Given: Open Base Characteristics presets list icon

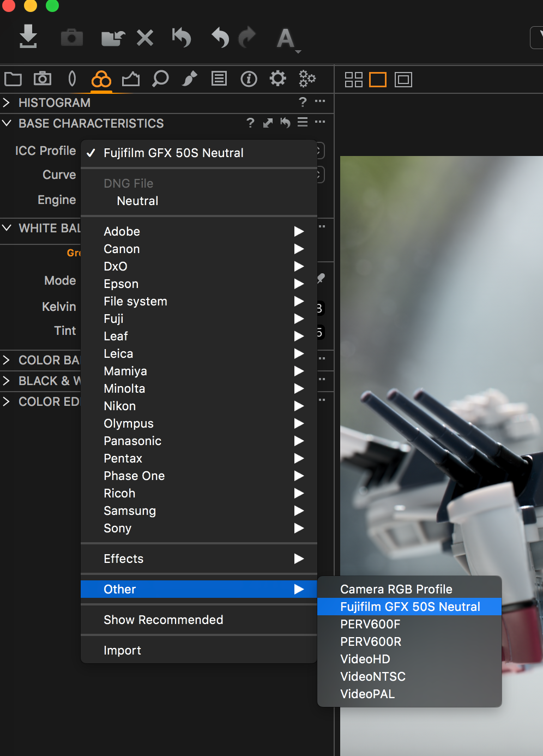Looking at the screenshot, I should 303,122.
